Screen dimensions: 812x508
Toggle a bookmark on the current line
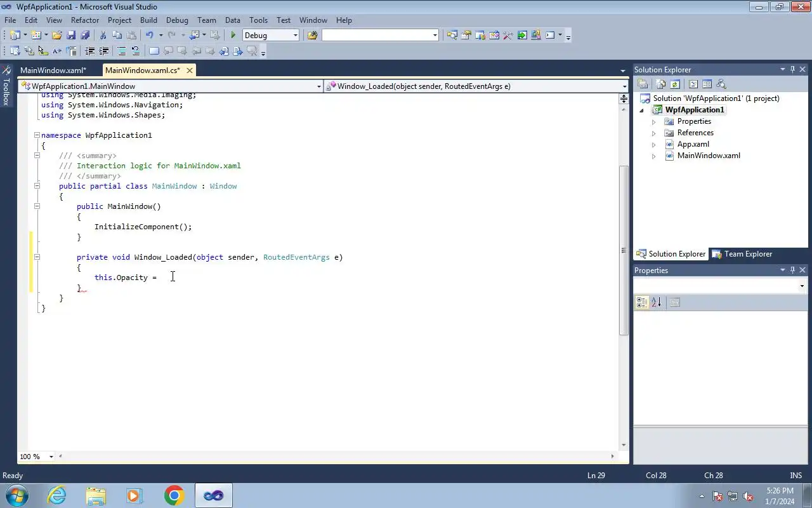click(x=154, y=51)
